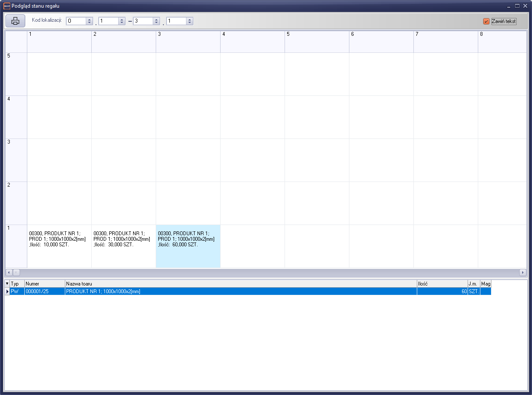Click the app icon in title bar

[x=6, y=6]
